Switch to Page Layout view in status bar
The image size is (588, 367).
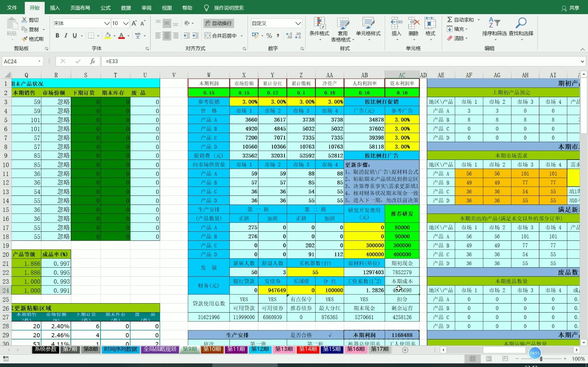point(489,359)
